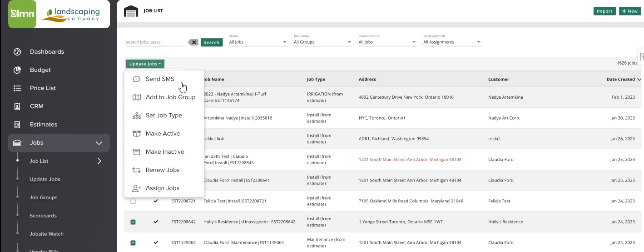The height and width of the screenshot is (252, 644).
Task: Click the search jobs, tasks field
Action: click(x=155, y=42)
